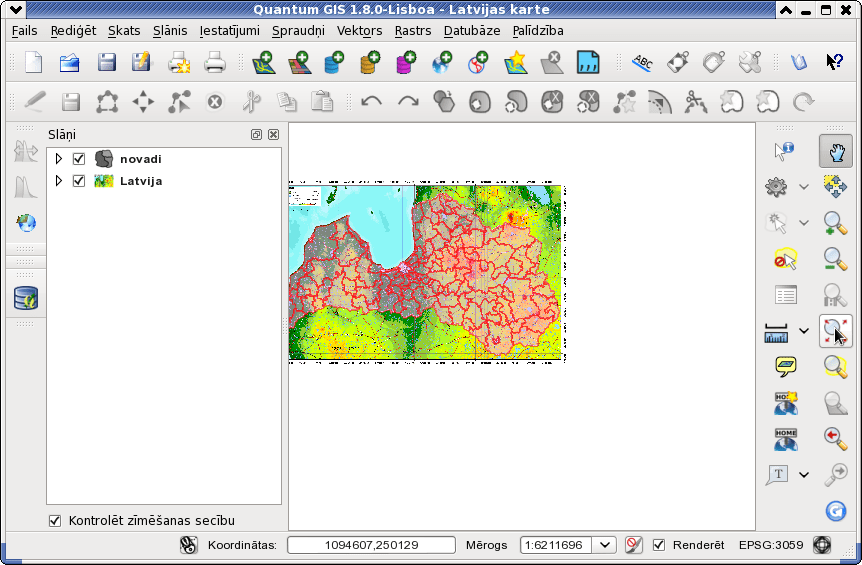Open the measure tool dropdown arrow
Screen dimensions: 862x565
[804, 331]
